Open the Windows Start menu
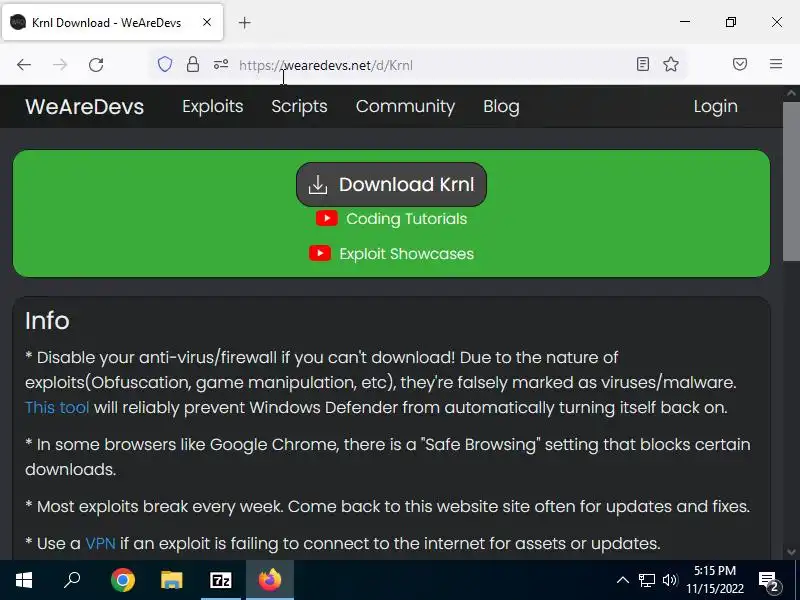The height and width of the screenshot is (600, 800). point(23,580)
